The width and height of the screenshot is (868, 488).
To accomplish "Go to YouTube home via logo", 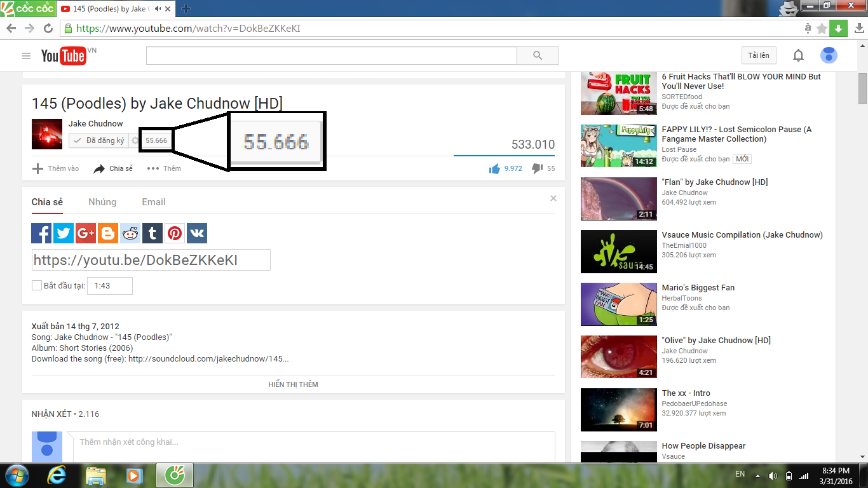I will point(64,56).
